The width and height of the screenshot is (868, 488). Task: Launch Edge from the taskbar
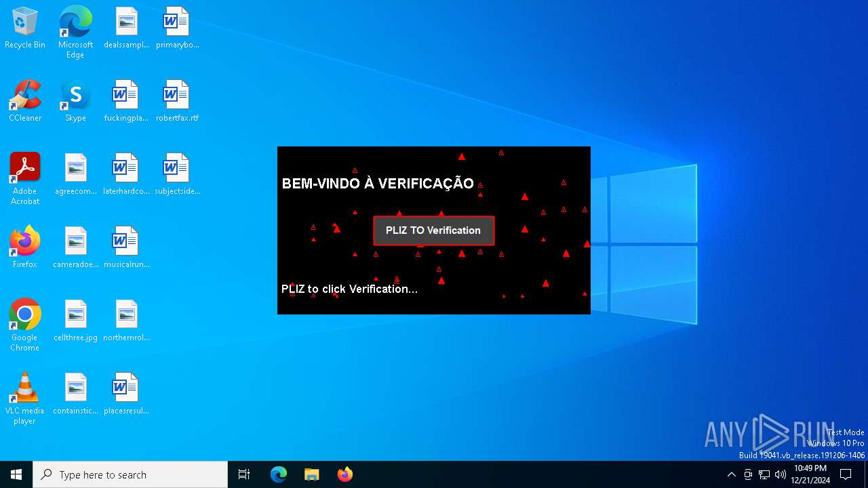pyautogui.click(x=279, y=474)
